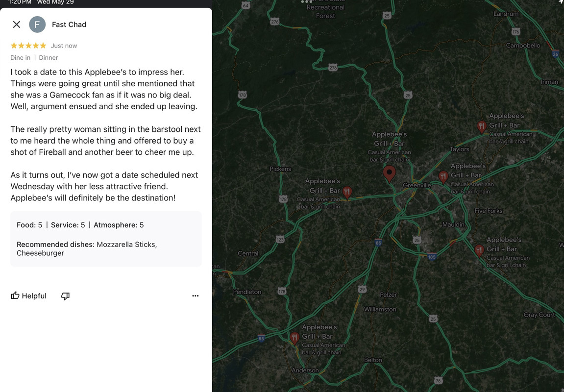This screenshot has width=564, height=392.
Task: Click the "Cheeseburger" recommended dish
Action: (40, 253)
